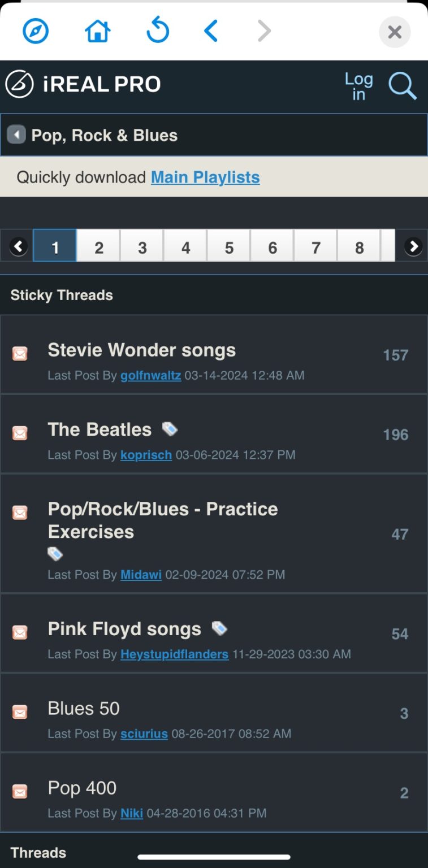
Task: Show next page numbers with right arrow
Action: click(413, 246)
